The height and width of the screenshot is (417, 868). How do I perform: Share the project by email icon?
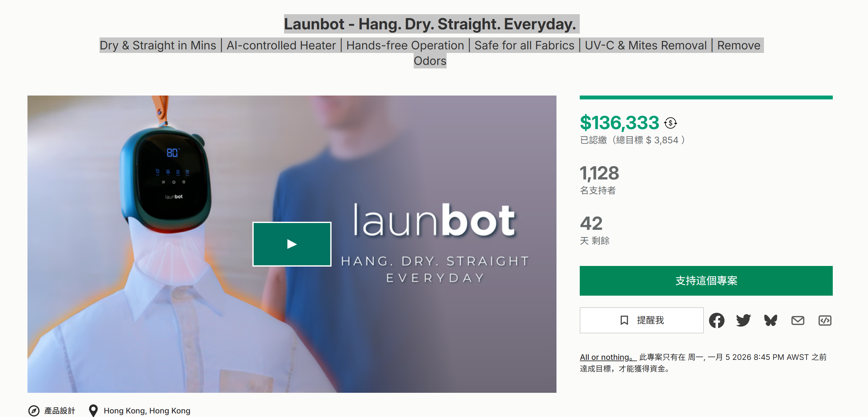(x=798, y=320)
